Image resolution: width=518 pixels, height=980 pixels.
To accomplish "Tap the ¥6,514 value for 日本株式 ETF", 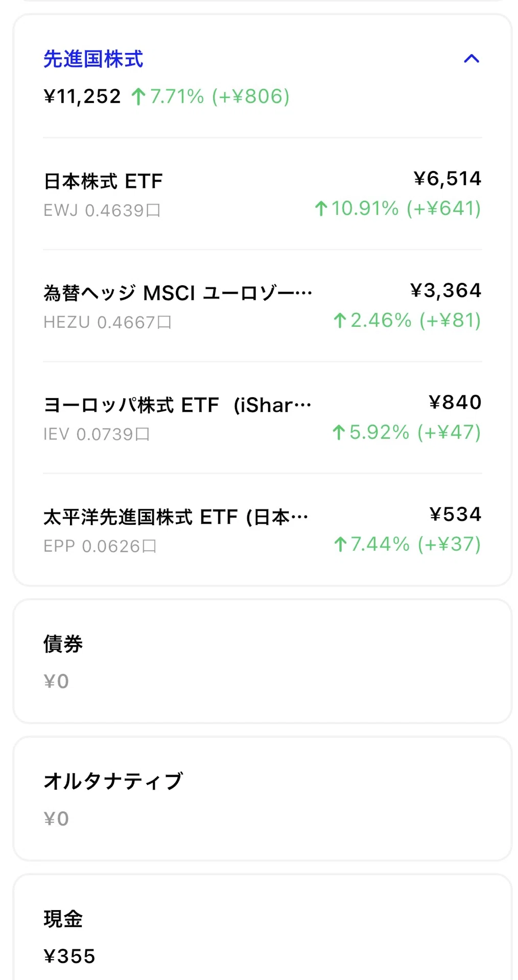I will [x=447, y=179].
